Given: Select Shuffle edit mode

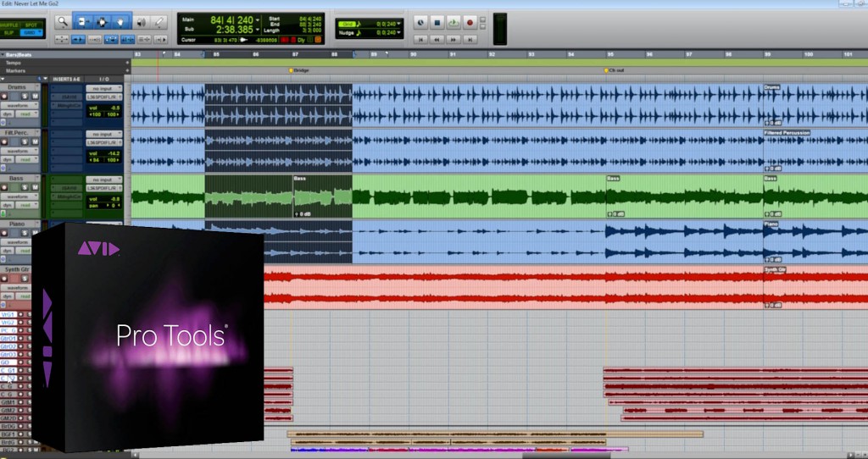Looking at the screenshot, I should pos(10,25).
